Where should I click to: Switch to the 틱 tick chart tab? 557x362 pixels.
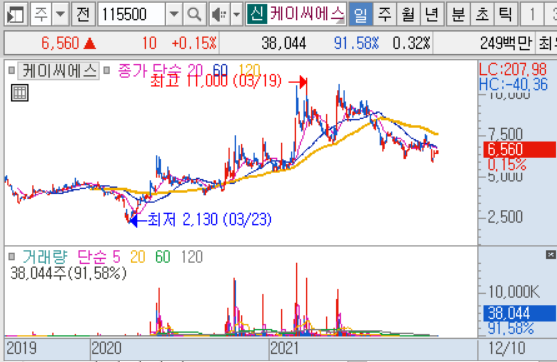click(x=505, y=15)
